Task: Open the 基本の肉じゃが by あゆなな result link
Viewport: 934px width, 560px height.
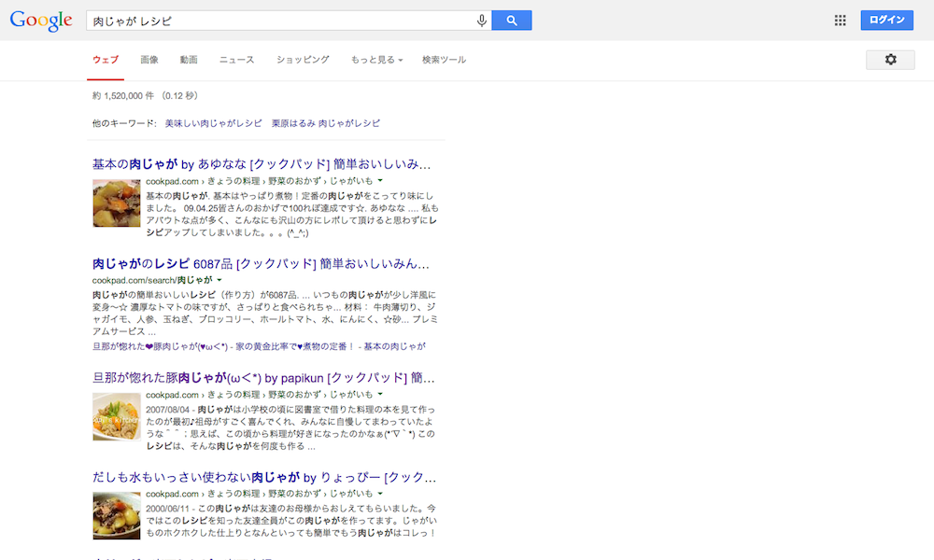Action: point(261,163)
